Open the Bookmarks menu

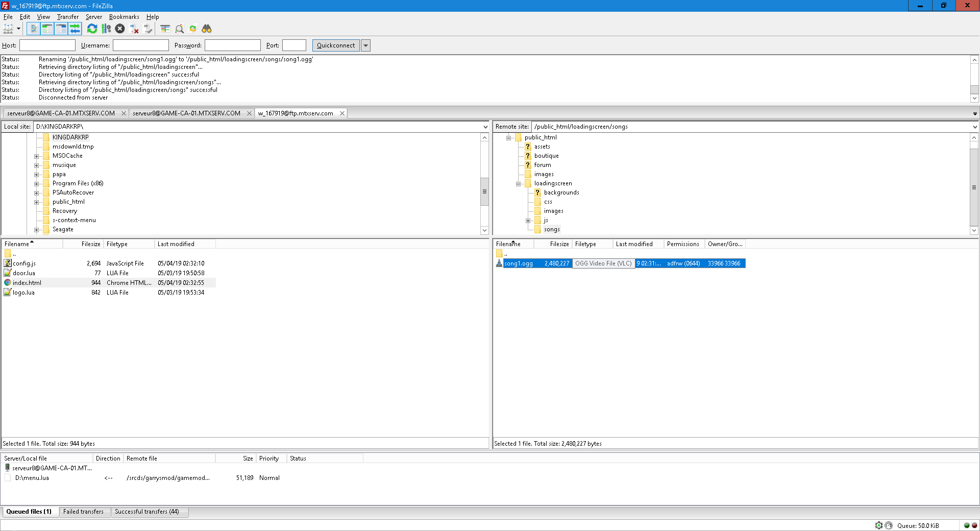coord(124,17)
